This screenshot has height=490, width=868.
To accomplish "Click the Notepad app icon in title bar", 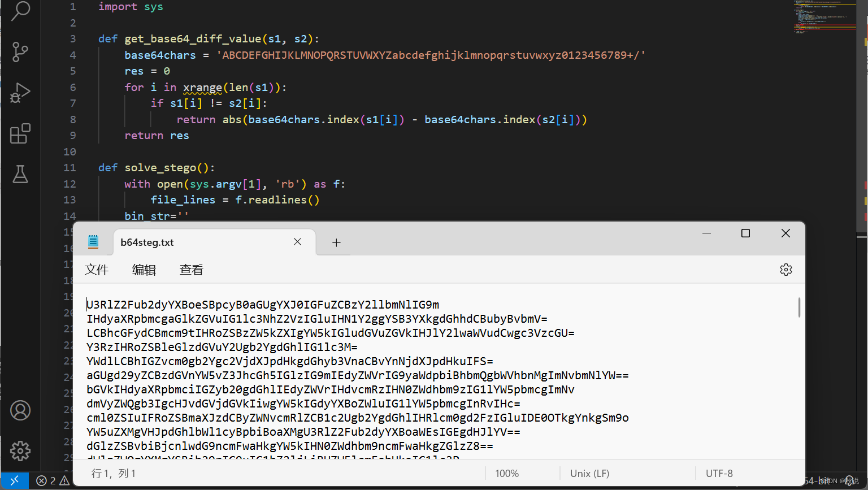I will [x=93, y=242].
